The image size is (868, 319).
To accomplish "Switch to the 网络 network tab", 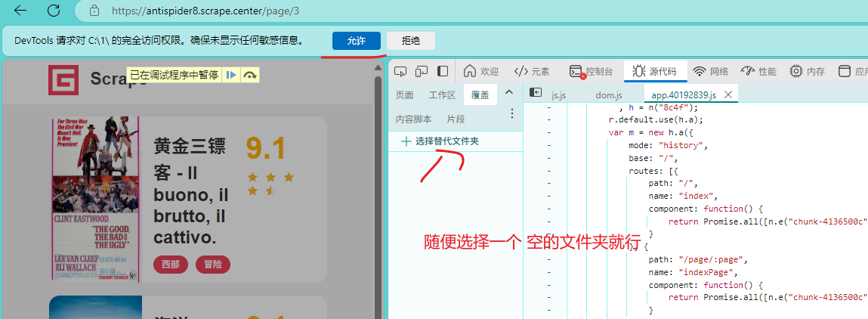I will [x=711, y=72].
